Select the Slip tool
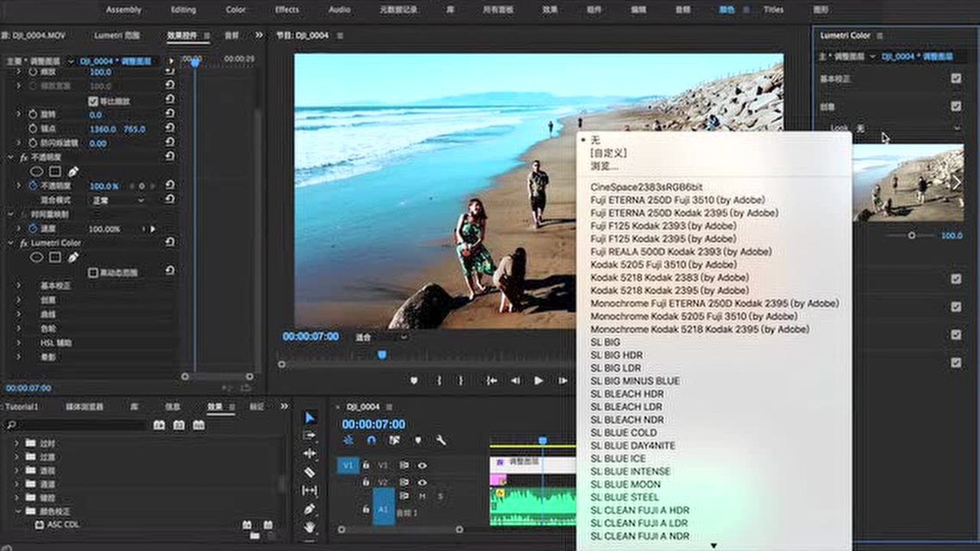 coord(309,491)
